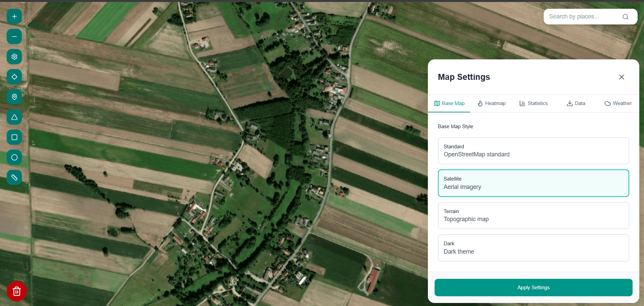
Task: Open the Heatmap tab
Action: (x=491, y=103)
